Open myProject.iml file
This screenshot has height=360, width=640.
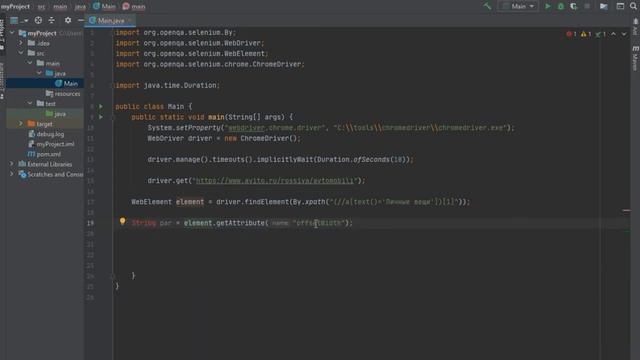(x=51, y=144)
